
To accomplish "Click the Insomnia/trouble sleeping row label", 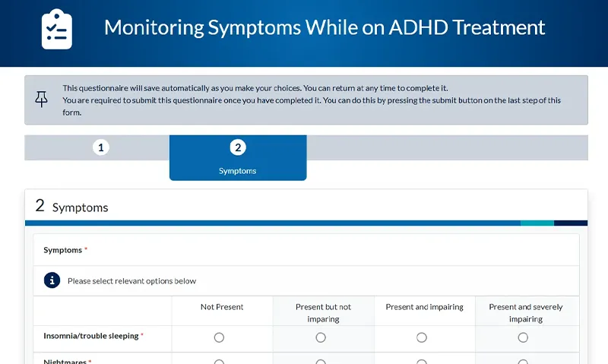I will (91, 336).
